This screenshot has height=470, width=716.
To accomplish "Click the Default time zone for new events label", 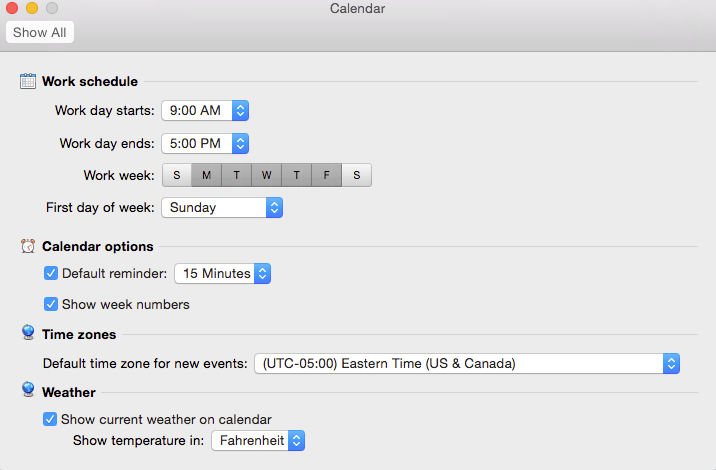I will click(x=145, y=364).
